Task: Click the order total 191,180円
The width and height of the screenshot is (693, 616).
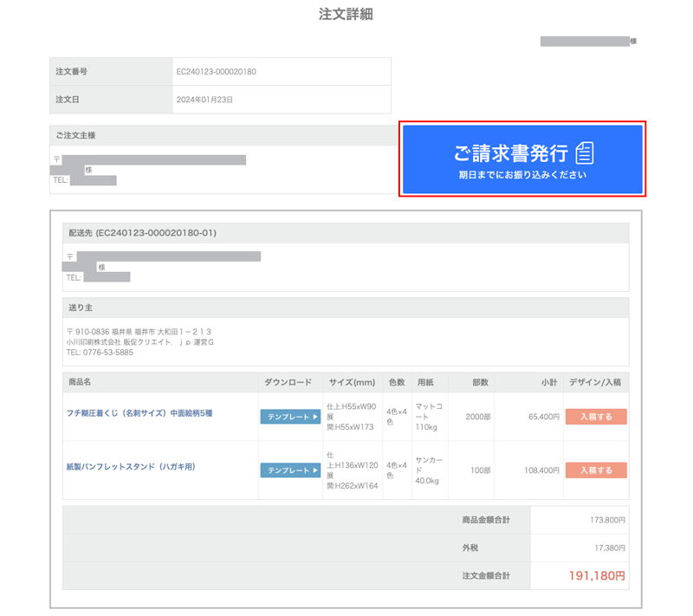Action: [x=596, y=575]
